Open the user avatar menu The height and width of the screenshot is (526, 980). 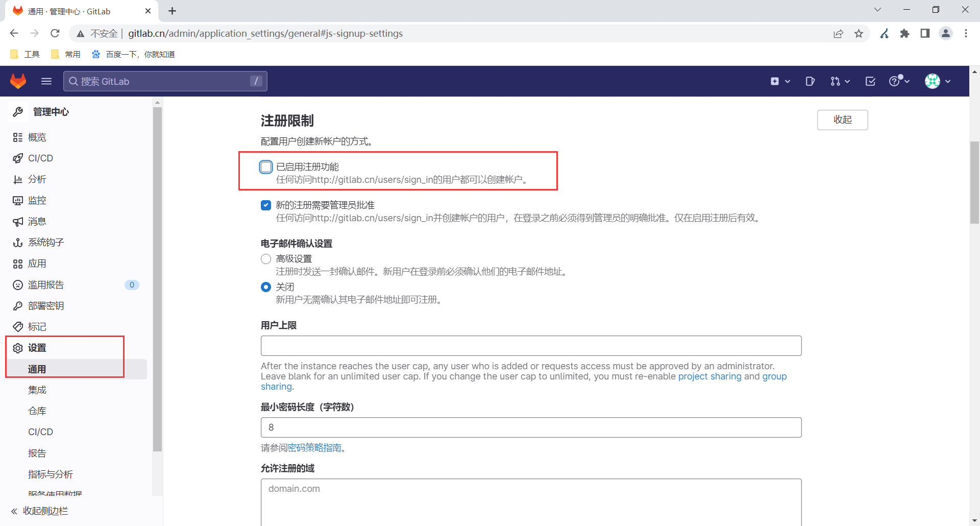[938, 81]
